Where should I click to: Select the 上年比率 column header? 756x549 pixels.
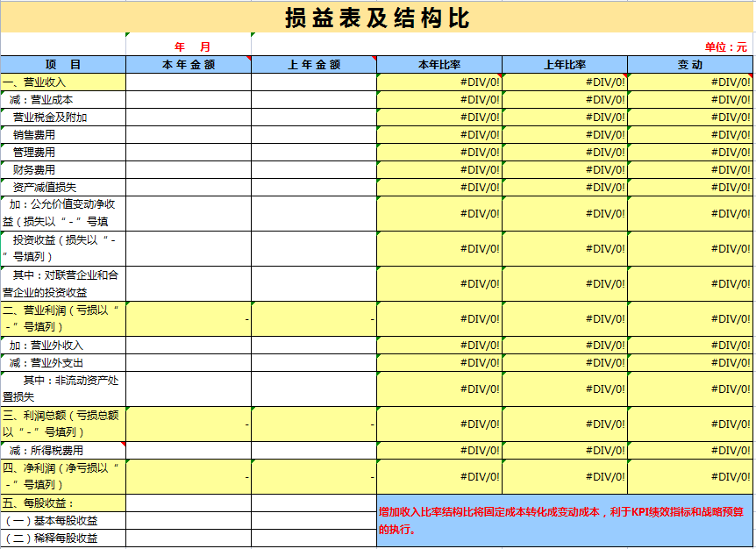pyautogui.click(x=564, y=64)
